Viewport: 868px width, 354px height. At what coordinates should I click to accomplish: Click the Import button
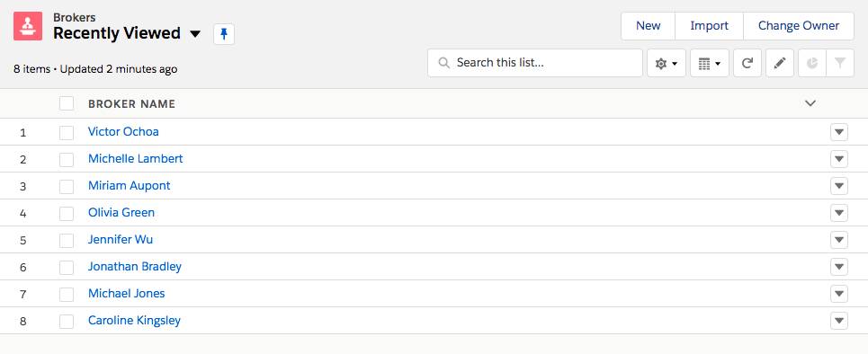point(709,26)
